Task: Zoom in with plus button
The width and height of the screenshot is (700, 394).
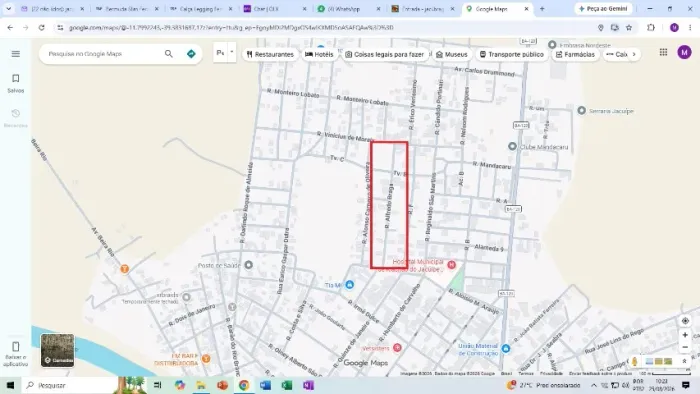Action: (x=685, y=335)
